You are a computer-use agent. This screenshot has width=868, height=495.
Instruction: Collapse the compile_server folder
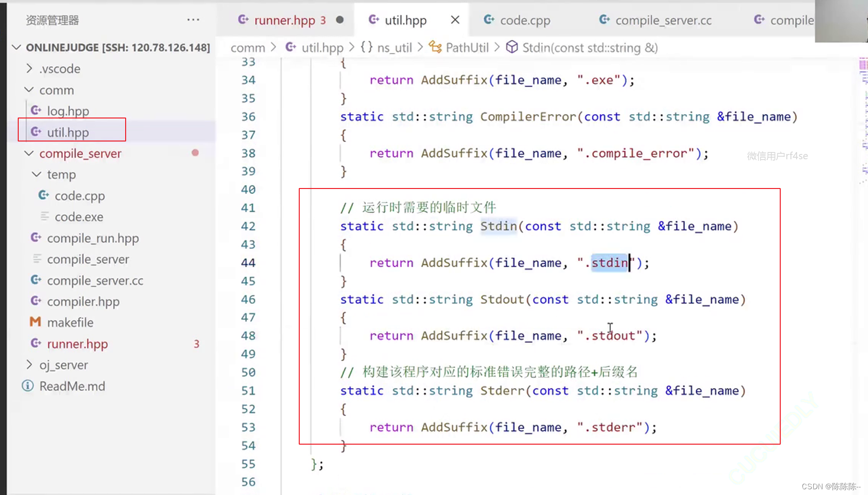29,153
